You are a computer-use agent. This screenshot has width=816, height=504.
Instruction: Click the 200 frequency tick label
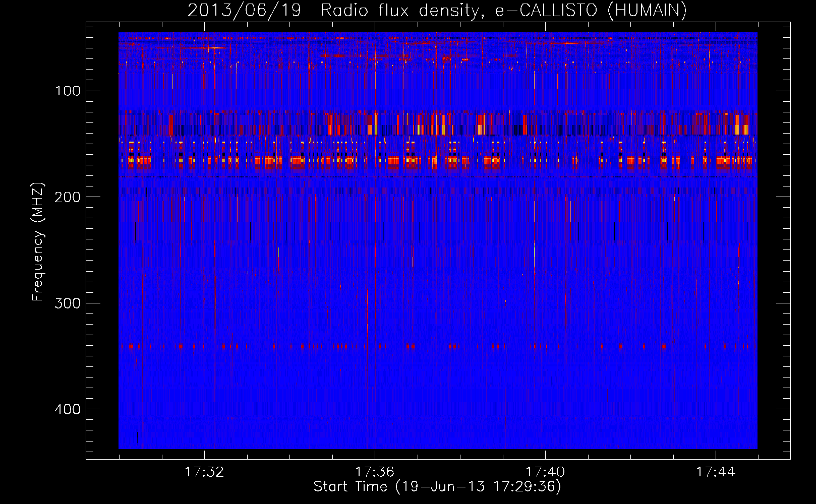tap(68, 197)
